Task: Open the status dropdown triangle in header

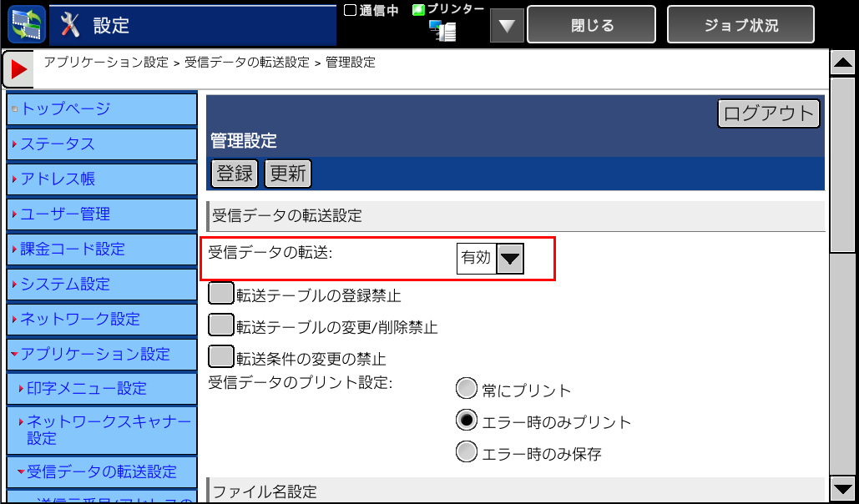Action: (506, 27)
